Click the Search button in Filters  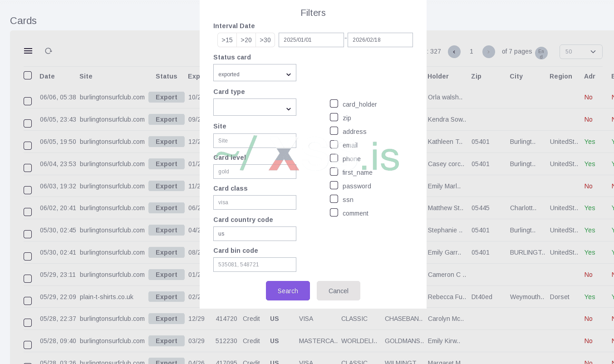[288, 291]
